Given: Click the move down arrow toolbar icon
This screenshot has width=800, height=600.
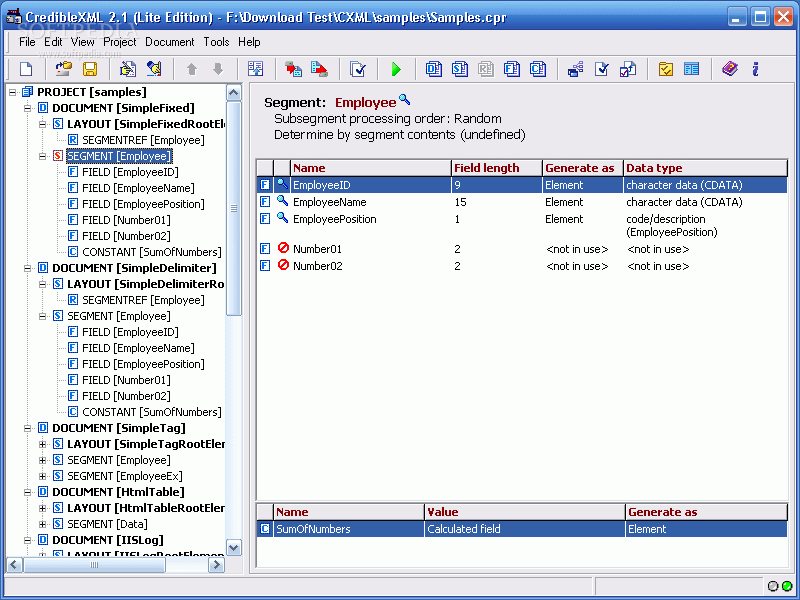Looking at the screenshot, I should pyautogui.click(x=218, y=69).
